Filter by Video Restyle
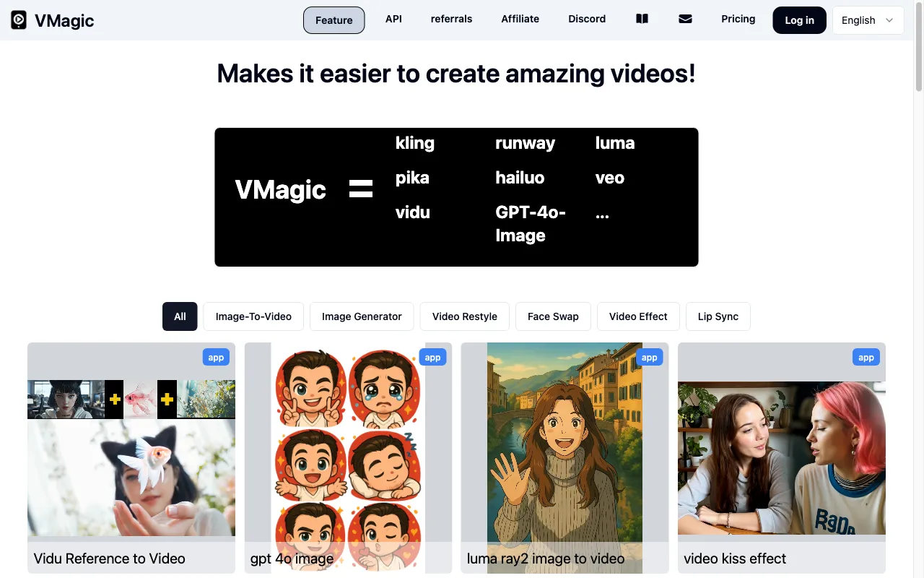 (465, 316)
